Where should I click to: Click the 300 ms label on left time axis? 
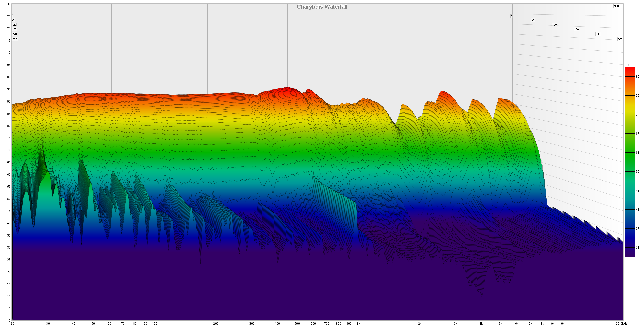point(15,39)
